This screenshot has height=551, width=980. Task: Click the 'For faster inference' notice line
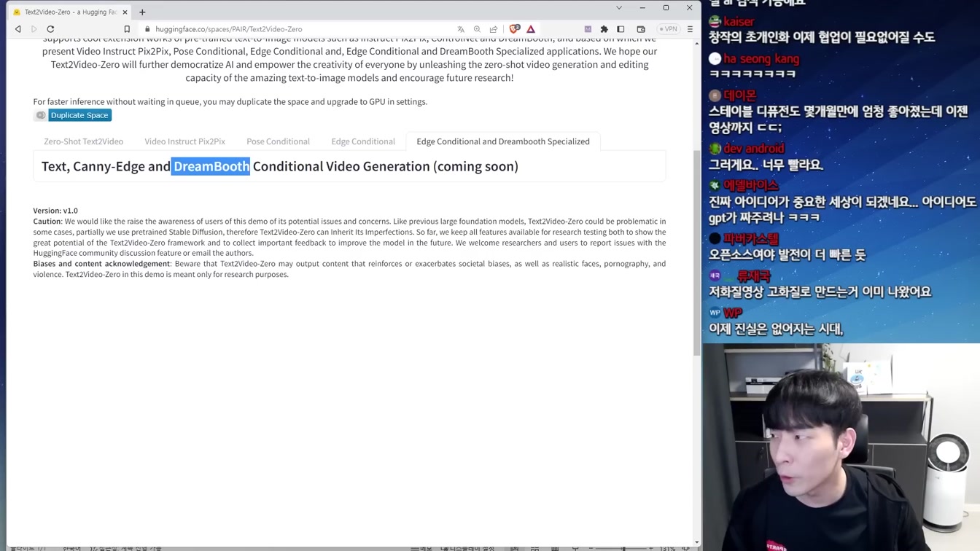pyautogui.click(x=230, y=101)
